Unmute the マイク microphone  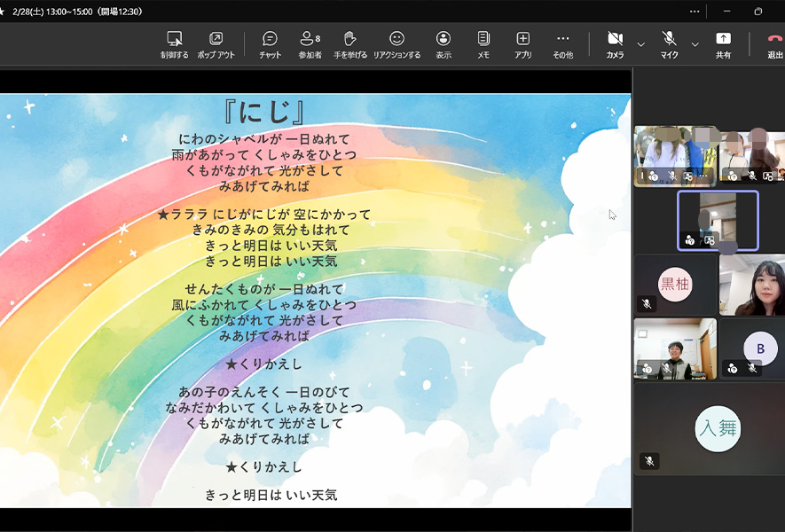(x=669, y=43)
